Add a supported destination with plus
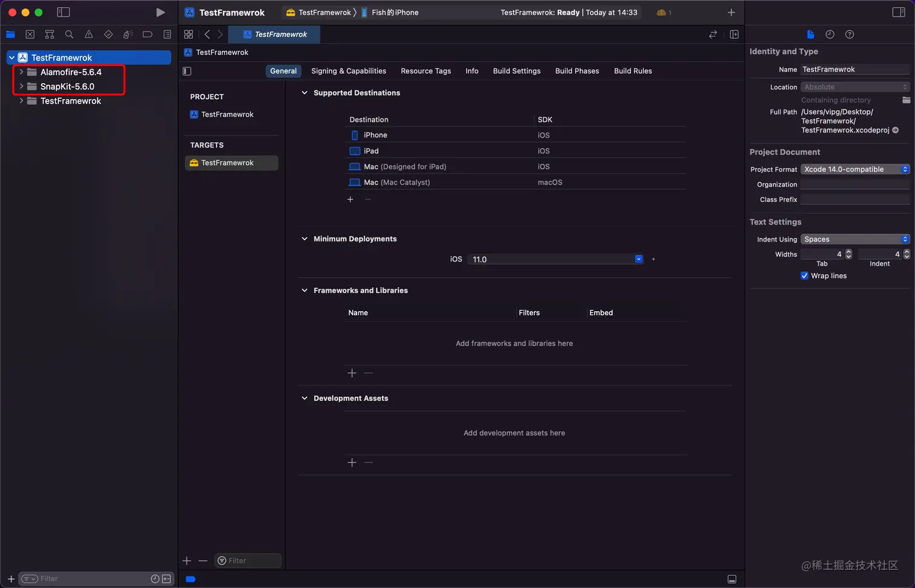This screenshot has width=915, height=588. [350, 199]
